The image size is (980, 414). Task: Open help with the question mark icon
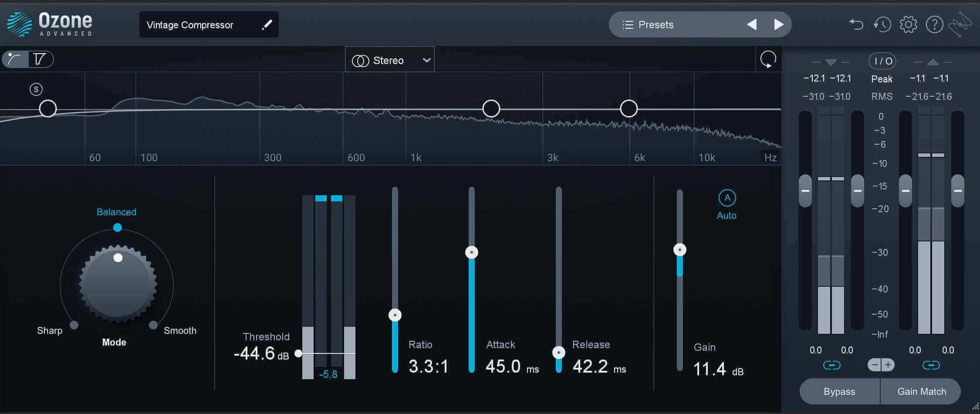(934, 24)
